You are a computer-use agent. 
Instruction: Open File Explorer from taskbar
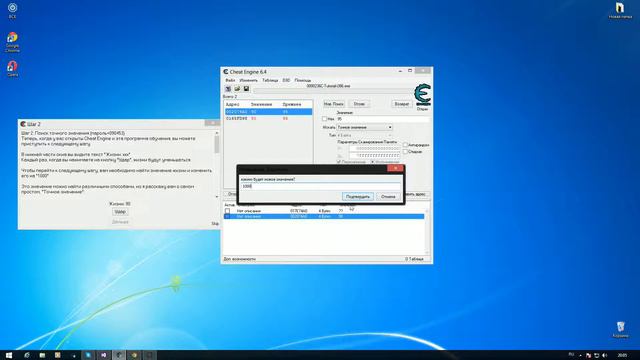point(42,355)
